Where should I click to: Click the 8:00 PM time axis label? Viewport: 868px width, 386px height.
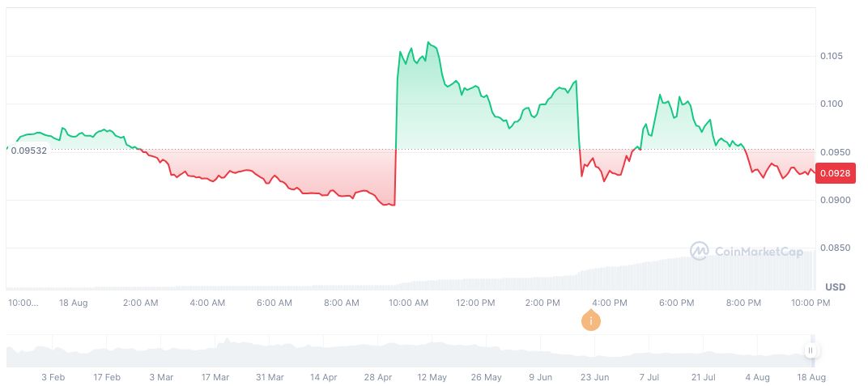(x=743, y=303)
